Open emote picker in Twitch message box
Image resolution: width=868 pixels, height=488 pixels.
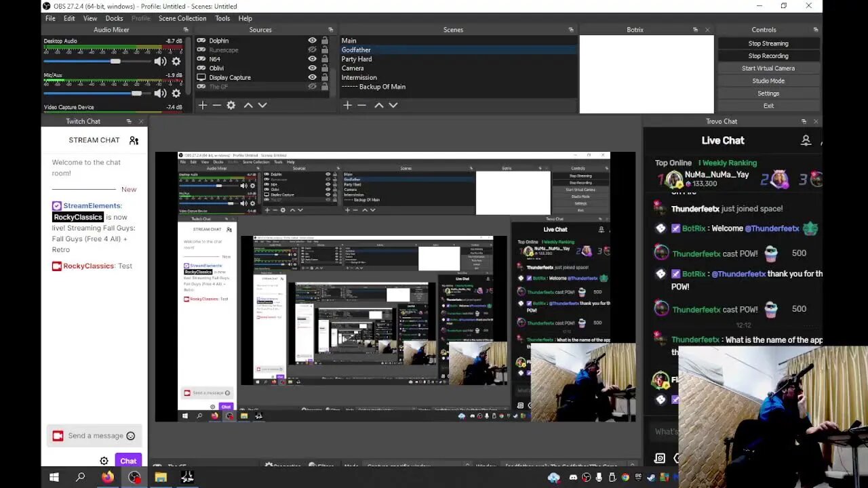tap(131, 436)
